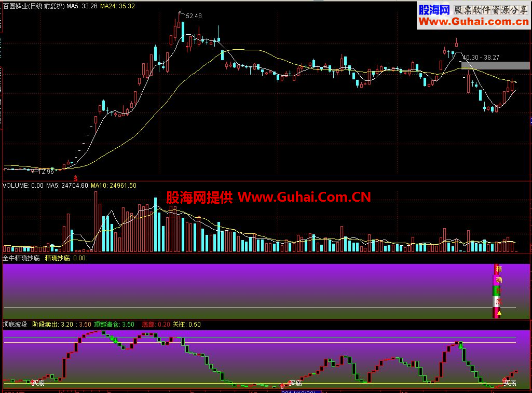Select the MA5: 33.26 indicator label
This screenshot has height=393, width=532.
(x=82, y=6)
